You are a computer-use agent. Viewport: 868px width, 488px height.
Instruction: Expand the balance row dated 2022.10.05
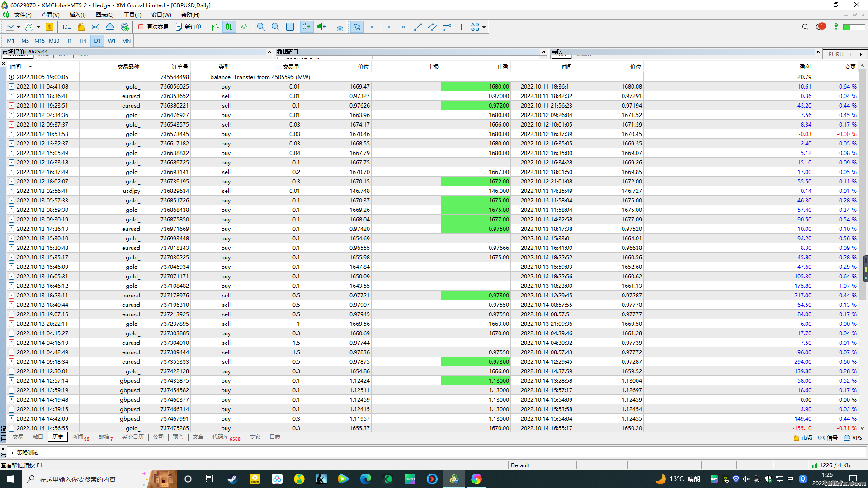[x=12, y=77]
